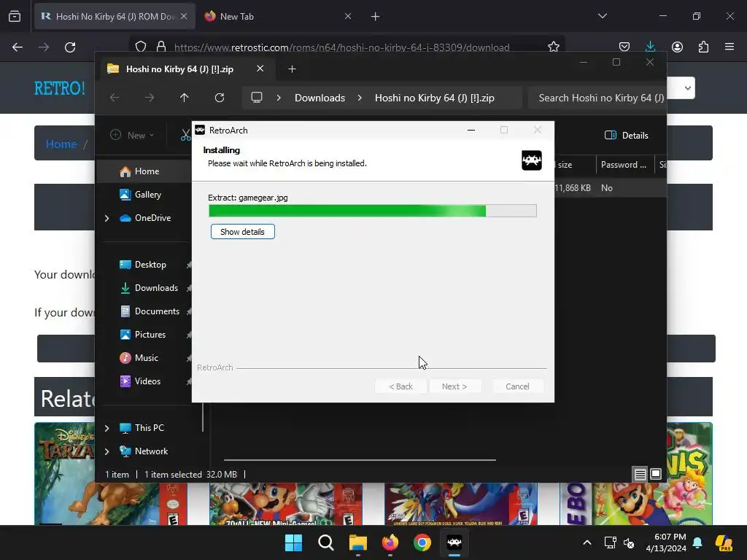Click Explorer back arrow
747x560 pixels.
tap(115, 98)
